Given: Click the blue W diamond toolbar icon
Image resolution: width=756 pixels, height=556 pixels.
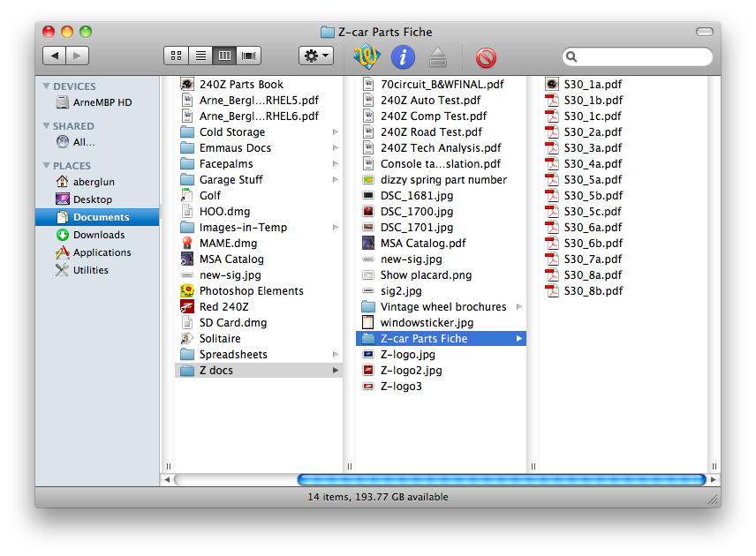Looking at the screenshot, I should coord(367,56).
